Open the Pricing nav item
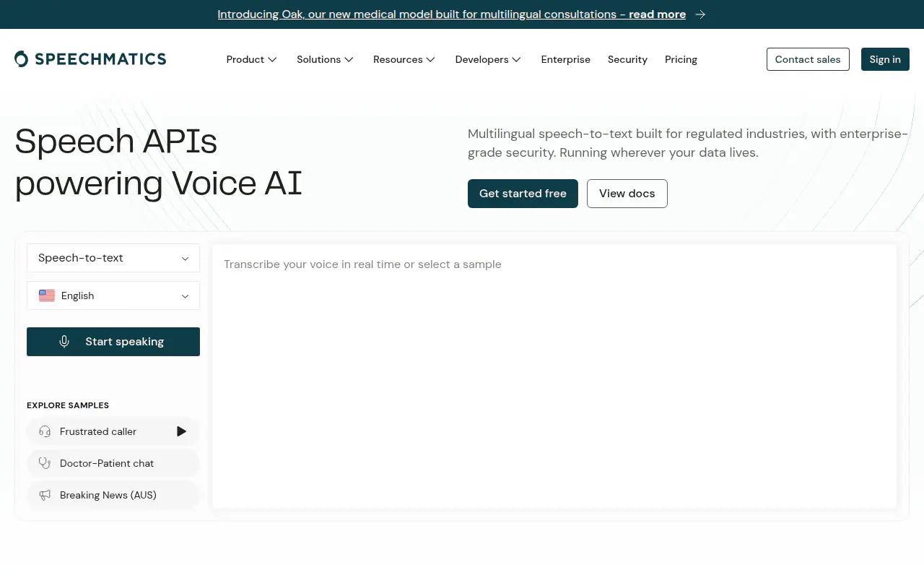This screenshot has height=578, width=924. tap(681, 59)
